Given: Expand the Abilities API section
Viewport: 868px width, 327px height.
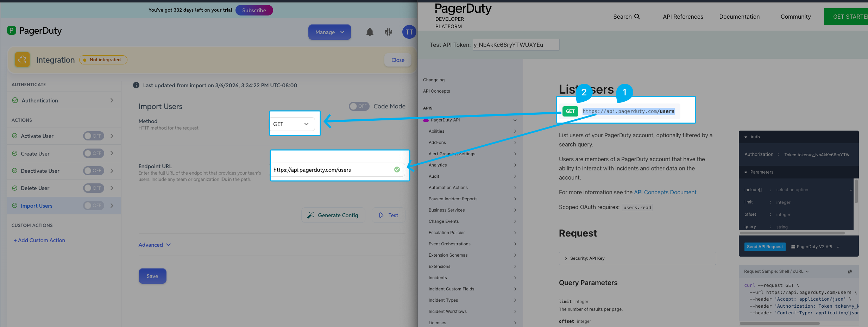Looking at the screenshot, I should click(x=515, y=131).
